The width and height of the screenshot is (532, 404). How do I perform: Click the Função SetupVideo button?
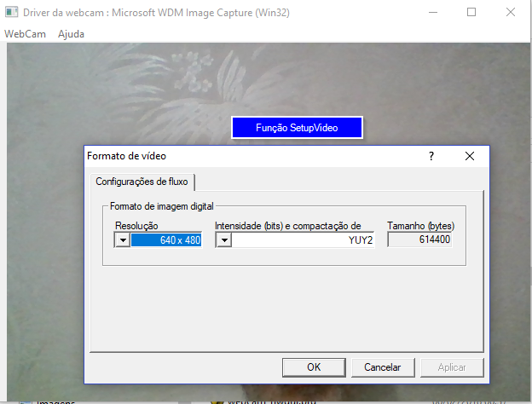297,128
